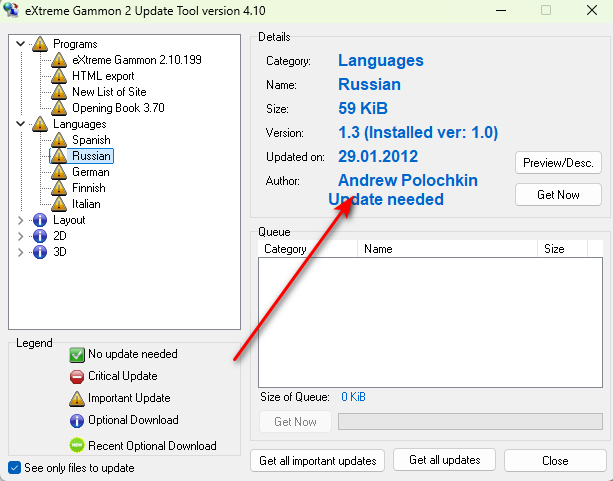
Task: Click warning icon beside Opening Book 3.70
Action: coord(59,108)
